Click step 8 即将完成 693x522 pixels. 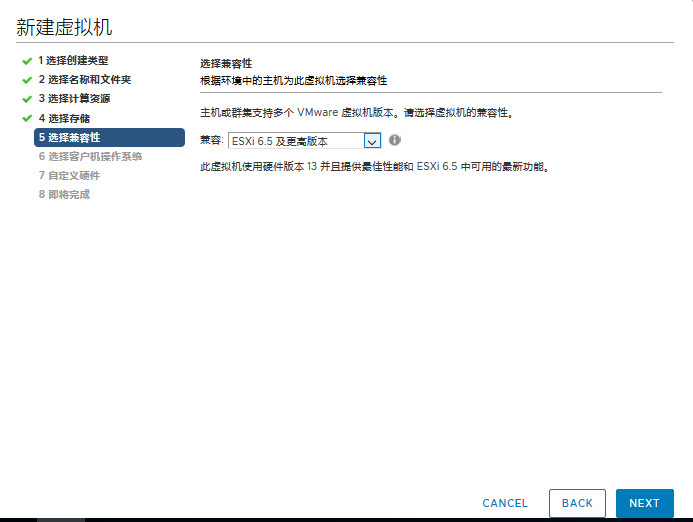click(64, 194)
